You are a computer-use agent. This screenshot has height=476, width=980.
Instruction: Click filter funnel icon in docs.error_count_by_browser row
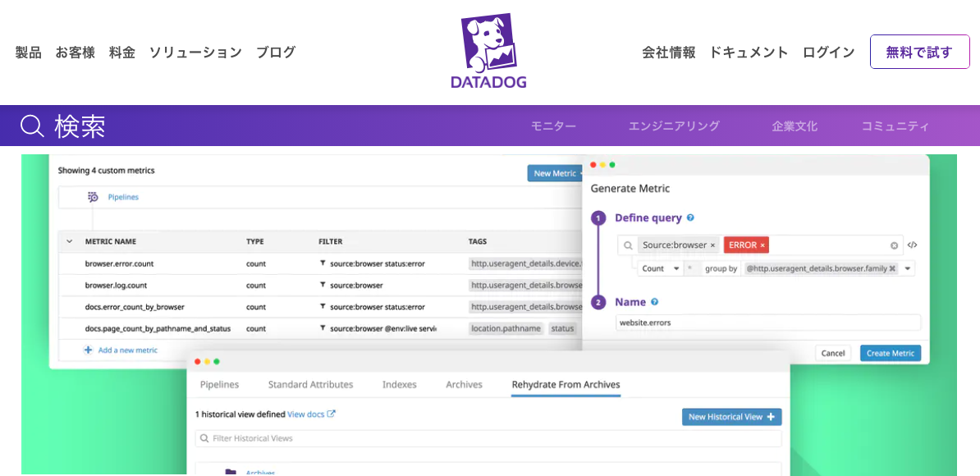click(x=323, y=307)
